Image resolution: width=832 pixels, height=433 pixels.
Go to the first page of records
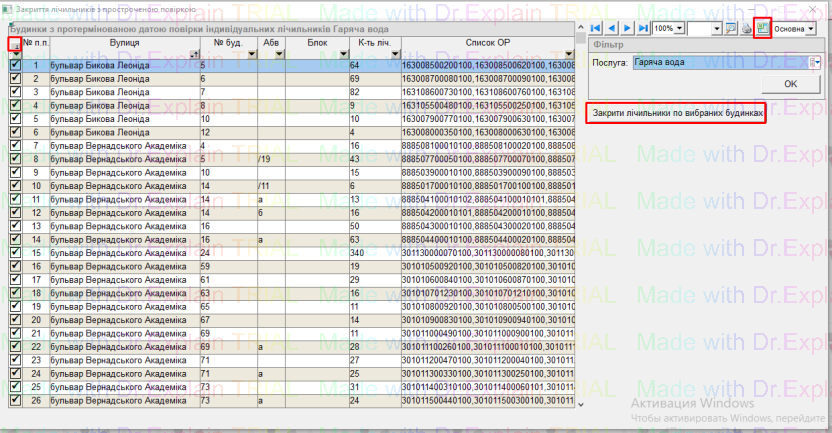(596, 28)
